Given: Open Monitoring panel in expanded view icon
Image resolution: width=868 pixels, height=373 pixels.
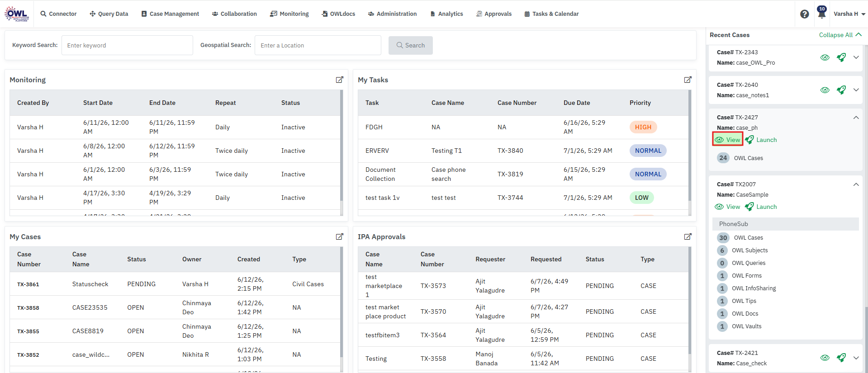Looking at the screenshot, I should tap(339, 80).
